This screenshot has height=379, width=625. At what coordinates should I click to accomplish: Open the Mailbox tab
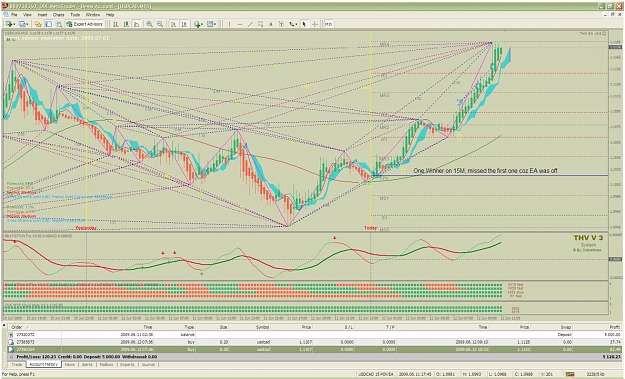106,364
